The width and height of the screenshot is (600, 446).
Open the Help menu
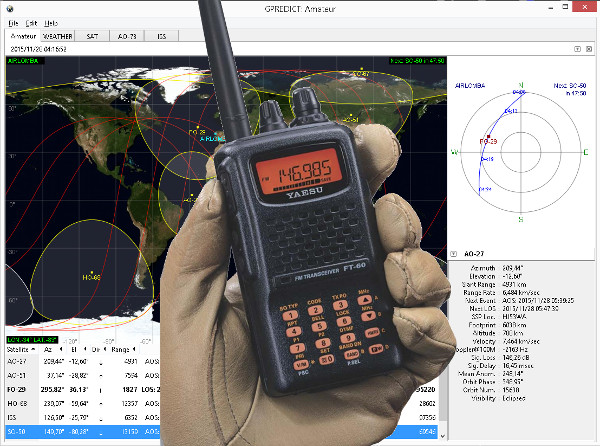pos(51,23)
